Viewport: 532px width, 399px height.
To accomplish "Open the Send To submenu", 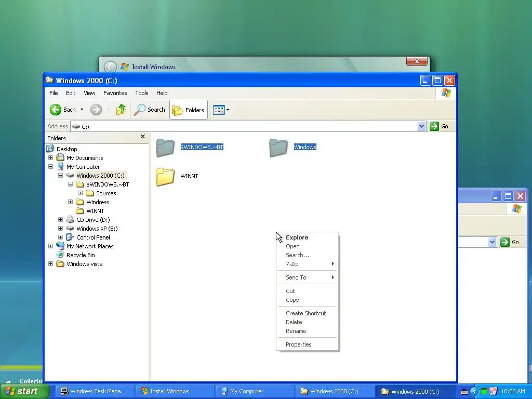I will (x=308, y=277).
